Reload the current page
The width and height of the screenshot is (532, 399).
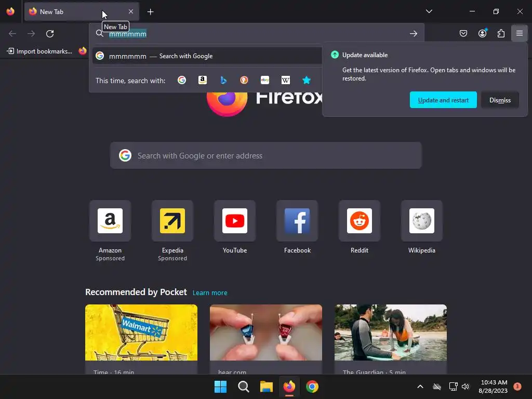50,34
